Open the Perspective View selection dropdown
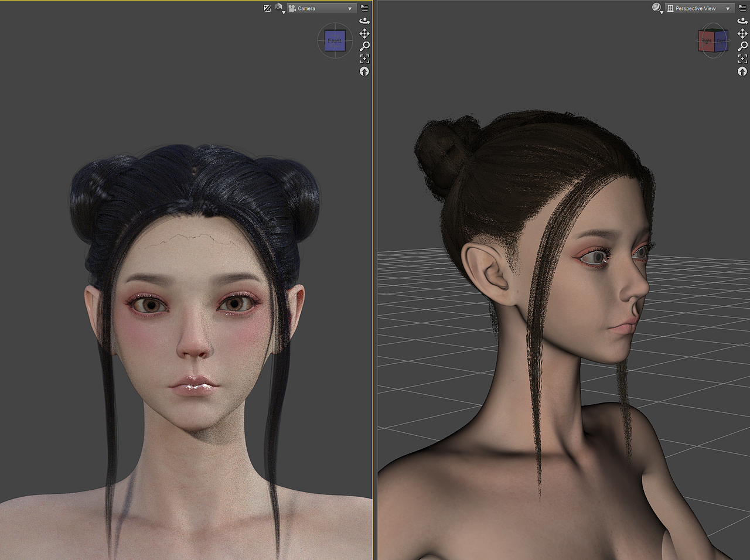 click(699, 8)
